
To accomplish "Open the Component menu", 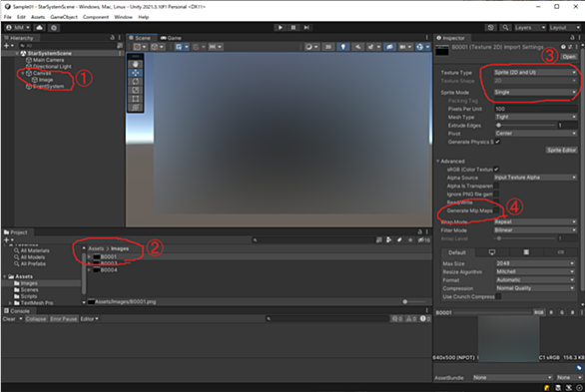I will 96,17.
